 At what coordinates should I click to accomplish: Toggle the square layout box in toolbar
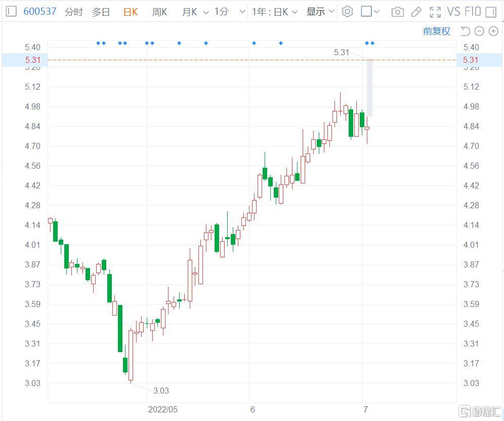(366, 11)
